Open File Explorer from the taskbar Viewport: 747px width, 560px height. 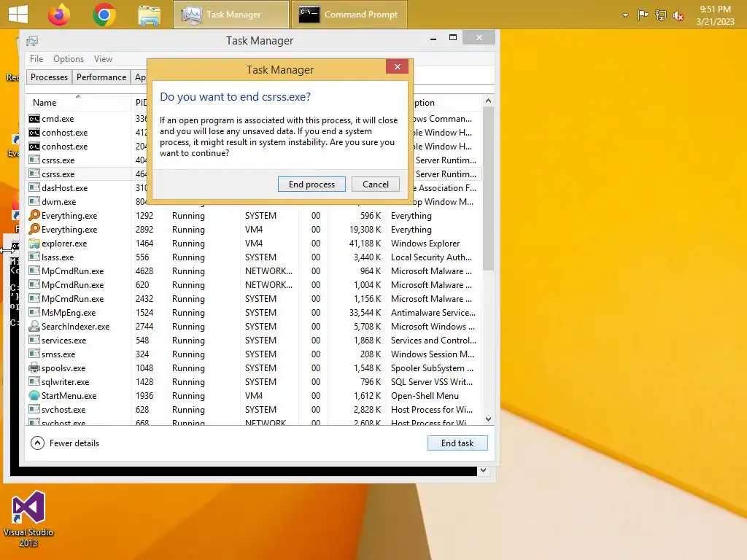click(149, 15)
